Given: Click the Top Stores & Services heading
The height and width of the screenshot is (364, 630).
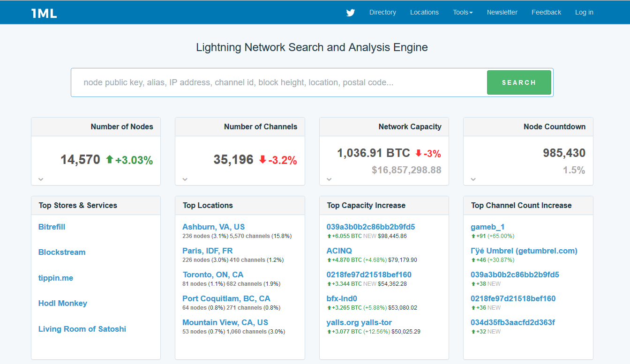Looking at the screenshot, I should [78, 205].
